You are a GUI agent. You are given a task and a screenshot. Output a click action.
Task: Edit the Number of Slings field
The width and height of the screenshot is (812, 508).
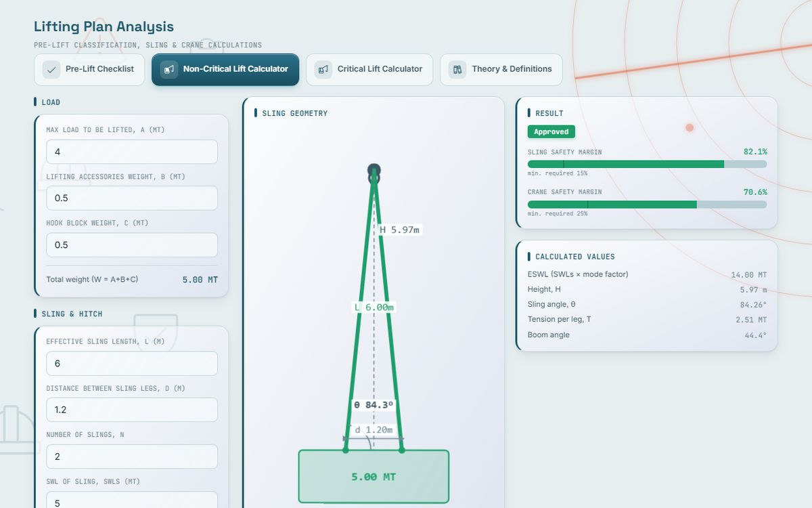click(132, 457)
